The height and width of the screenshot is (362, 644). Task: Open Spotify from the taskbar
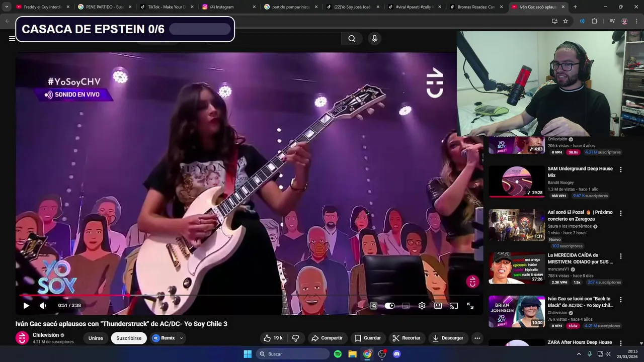(x=338, y=354)
